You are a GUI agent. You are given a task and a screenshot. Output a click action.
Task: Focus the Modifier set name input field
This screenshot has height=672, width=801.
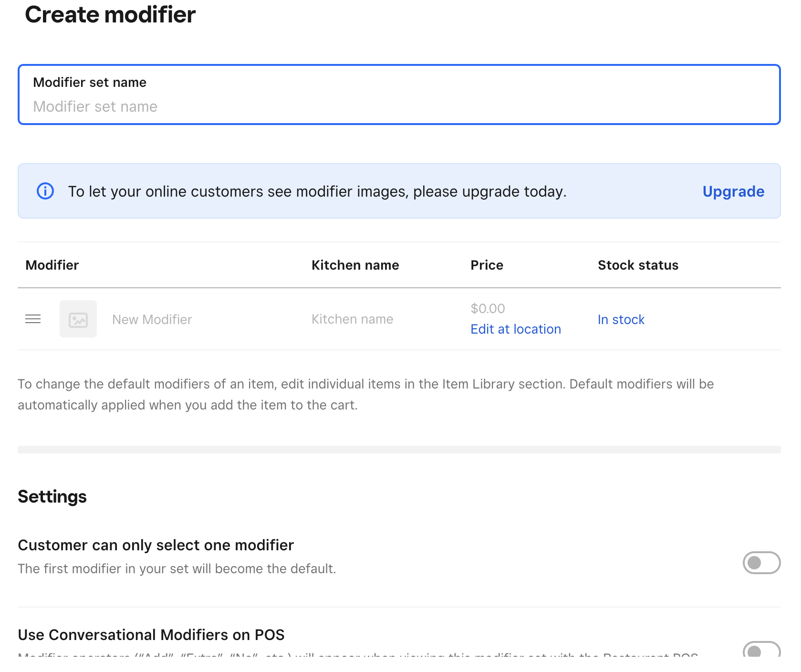[399, 106]
